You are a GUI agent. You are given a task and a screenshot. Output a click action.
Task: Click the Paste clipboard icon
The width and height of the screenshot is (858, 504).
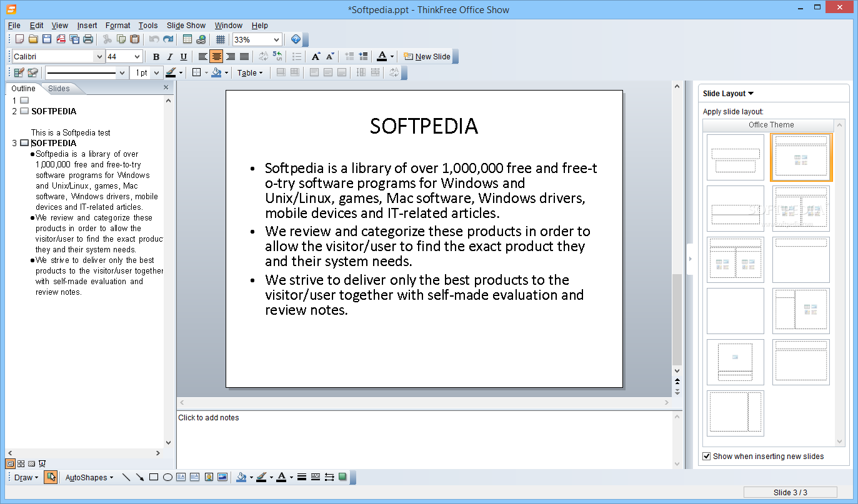[x=134, y=39]
